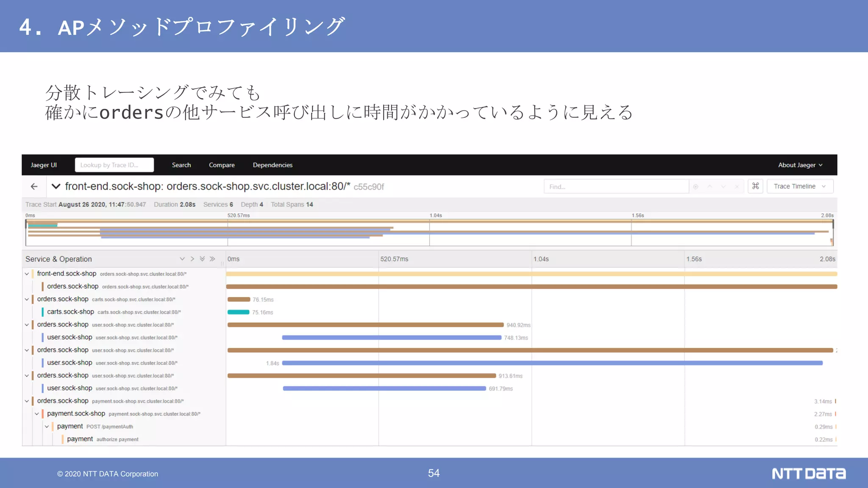Collapse the trace title chevron
This screenshot has height=488, width=868.
point(56,186)
